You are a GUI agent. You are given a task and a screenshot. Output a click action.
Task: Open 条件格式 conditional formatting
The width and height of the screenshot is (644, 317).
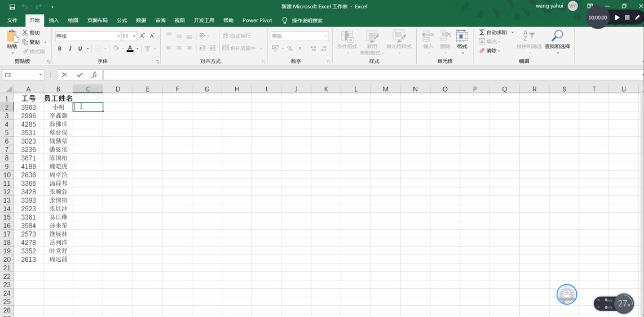point(347,42)
